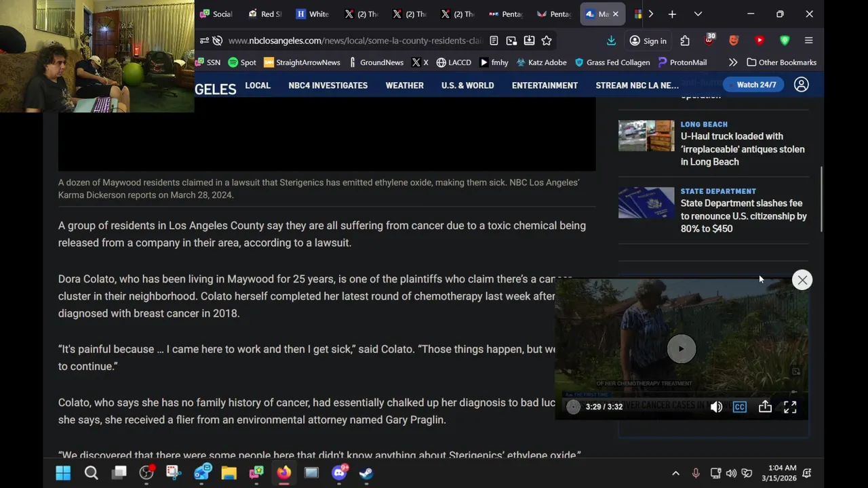868x488 pixels.
Task: Click the U-Haul truck article thumbnail
Action: click(646, 136)
